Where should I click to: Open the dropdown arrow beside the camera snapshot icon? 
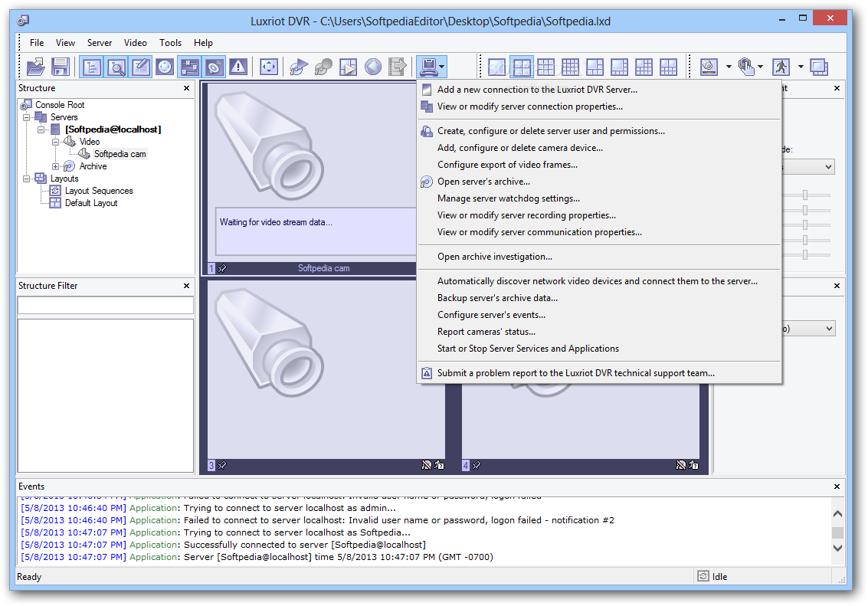click(729, 67)
